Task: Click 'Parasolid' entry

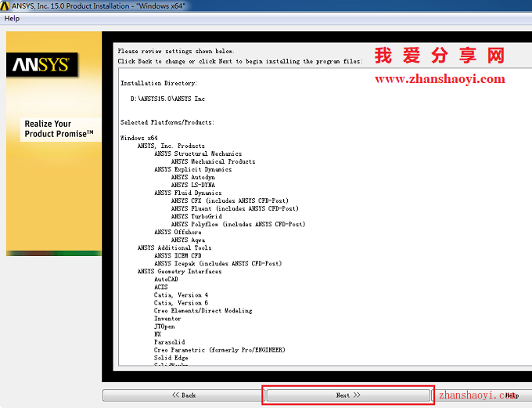Action: pyautogui.click(x=169, y=342)
